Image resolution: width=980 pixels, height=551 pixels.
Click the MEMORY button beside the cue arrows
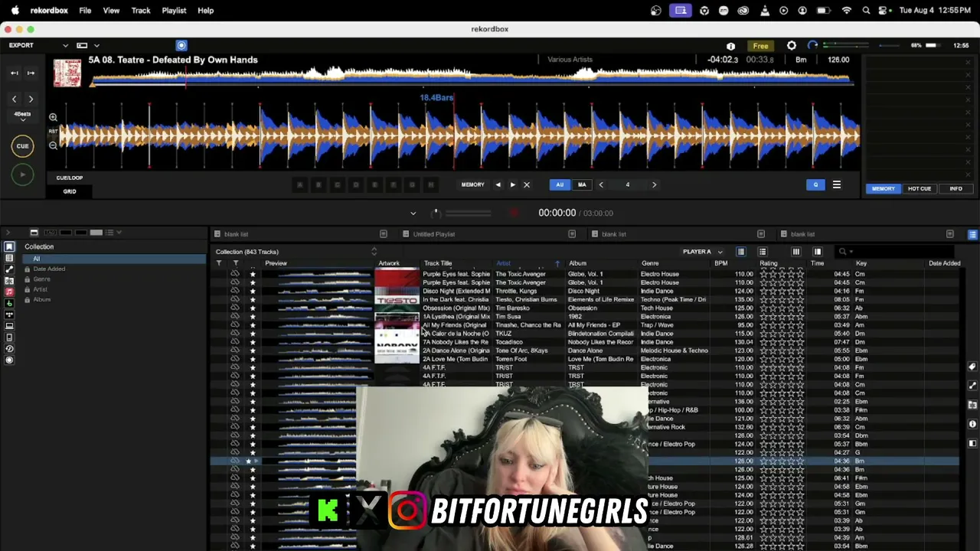472,184
